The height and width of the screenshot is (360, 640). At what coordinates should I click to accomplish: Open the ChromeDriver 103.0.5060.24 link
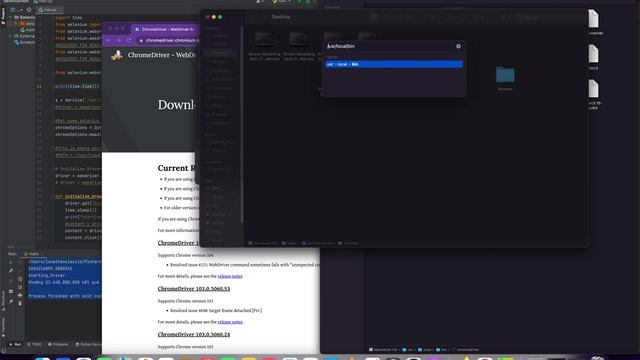pos(194,334)
